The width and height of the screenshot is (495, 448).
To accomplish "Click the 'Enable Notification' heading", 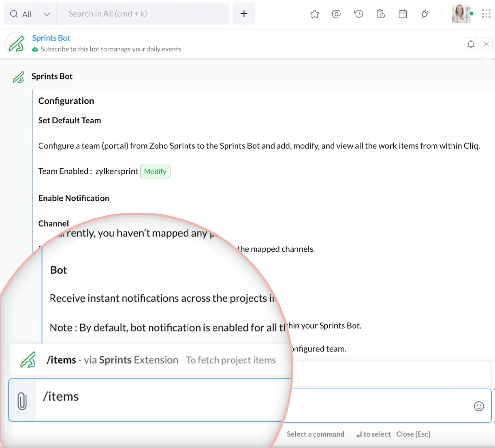I will click(74, 198).
